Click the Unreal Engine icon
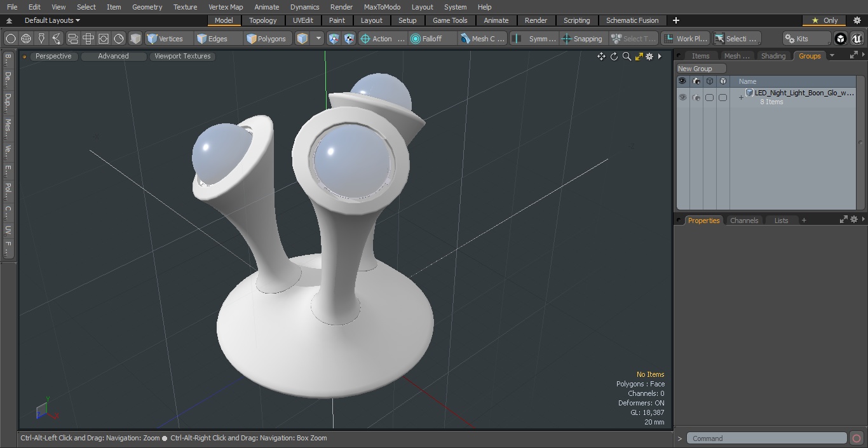 point(857,39)
